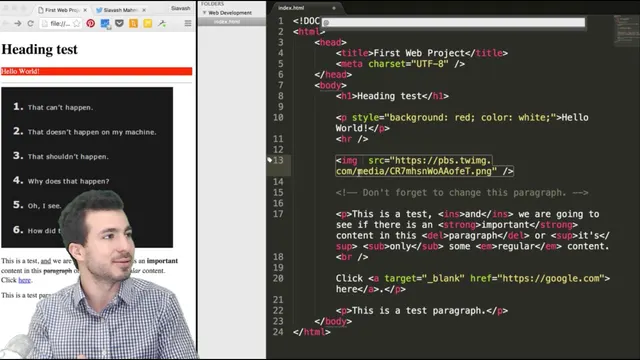Click the editor overlay search input

click(453, 22)
